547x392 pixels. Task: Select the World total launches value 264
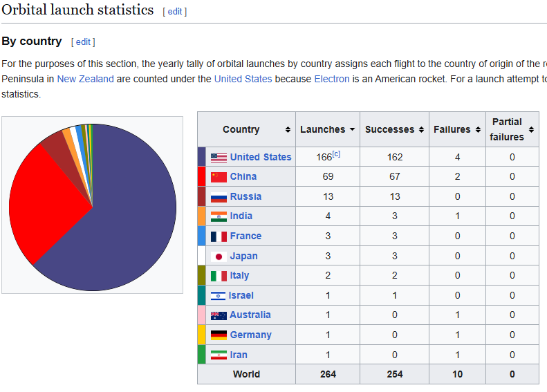click(328, 374)
